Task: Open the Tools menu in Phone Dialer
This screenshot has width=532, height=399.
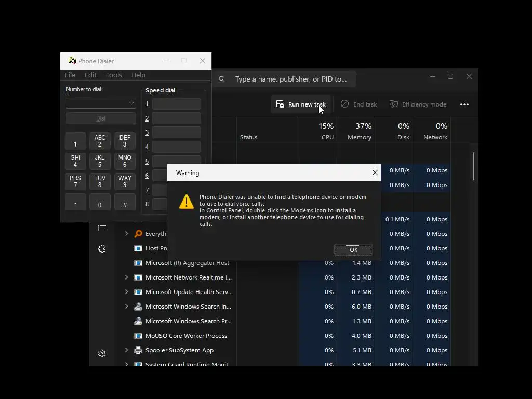Action: [114, 75]
